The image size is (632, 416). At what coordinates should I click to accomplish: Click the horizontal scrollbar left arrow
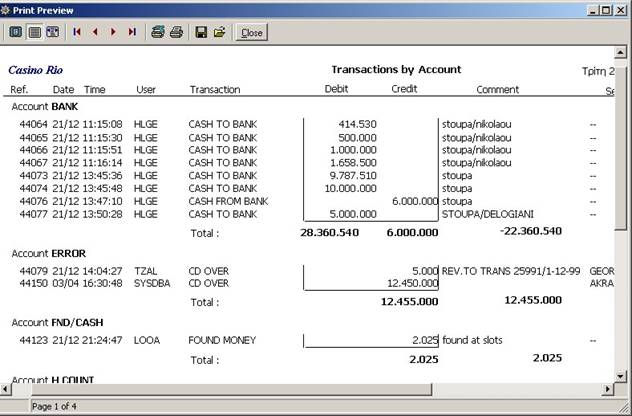[8, 389]
